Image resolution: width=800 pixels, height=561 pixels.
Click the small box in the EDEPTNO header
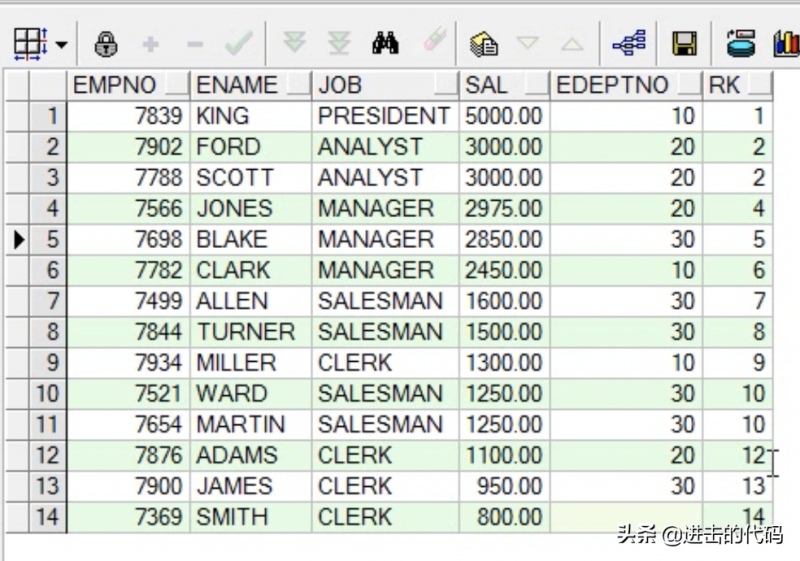coord(690,84)
